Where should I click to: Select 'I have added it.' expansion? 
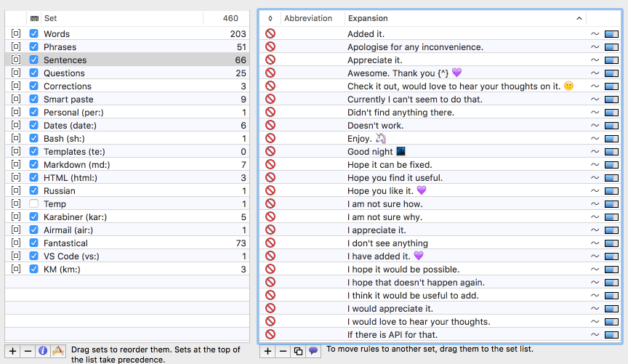coord(385,256)
